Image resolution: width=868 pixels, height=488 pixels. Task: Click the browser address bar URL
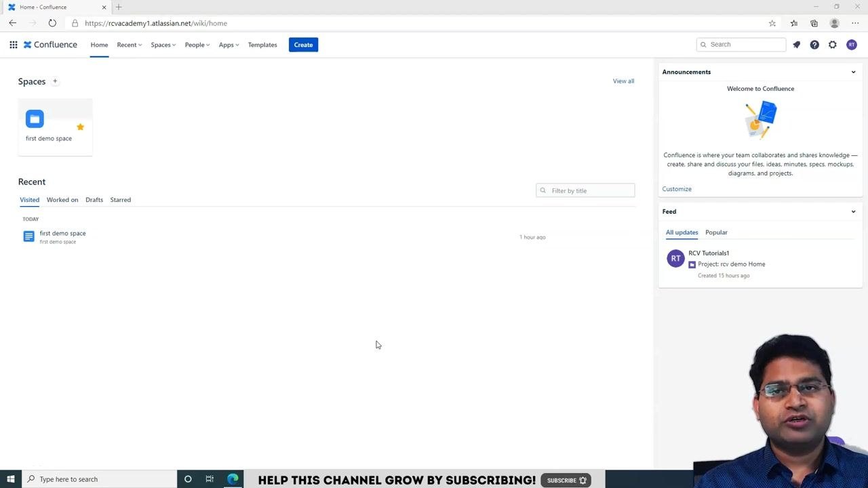tap(156, 23)
